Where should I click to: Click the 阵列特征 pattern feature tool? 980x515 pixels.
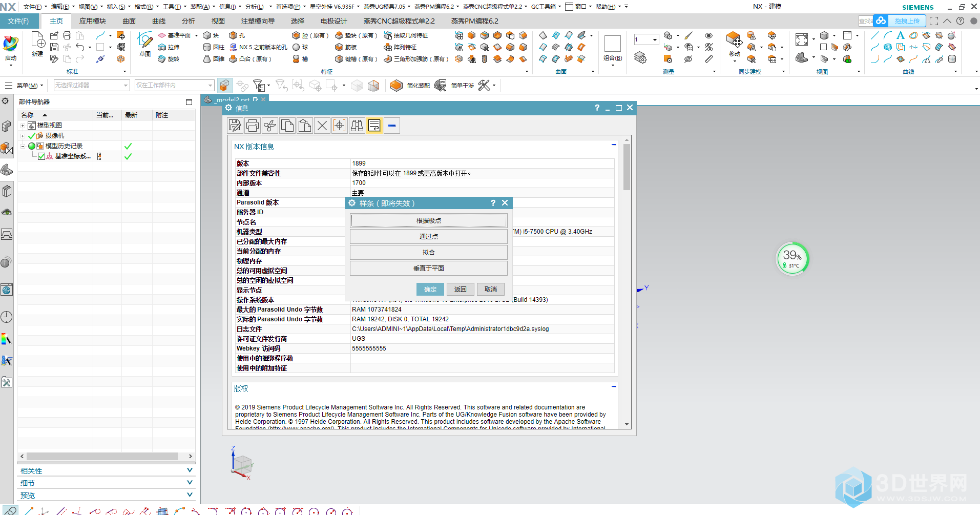[400, 47]
